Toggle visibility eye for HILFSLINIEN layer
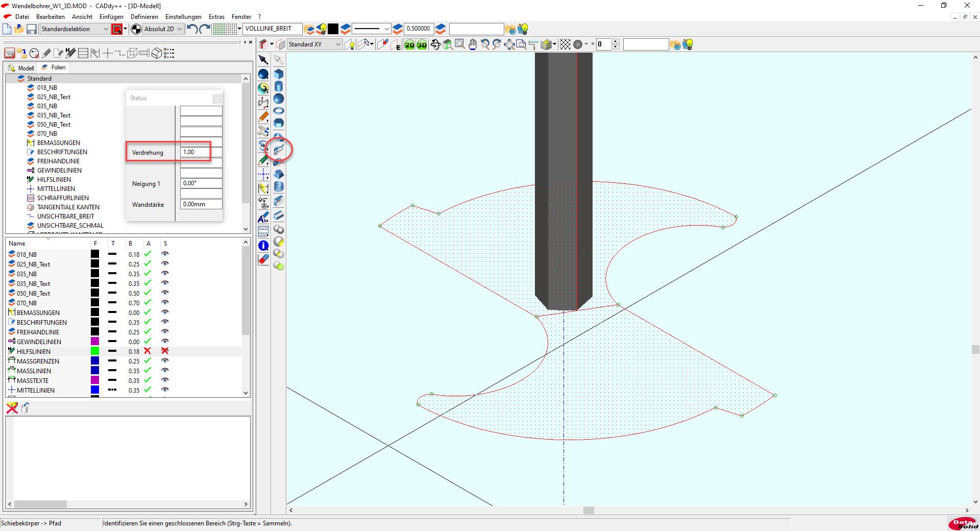Image resolution: width=980 pixels, height=531 pixels. pos(165,351)
